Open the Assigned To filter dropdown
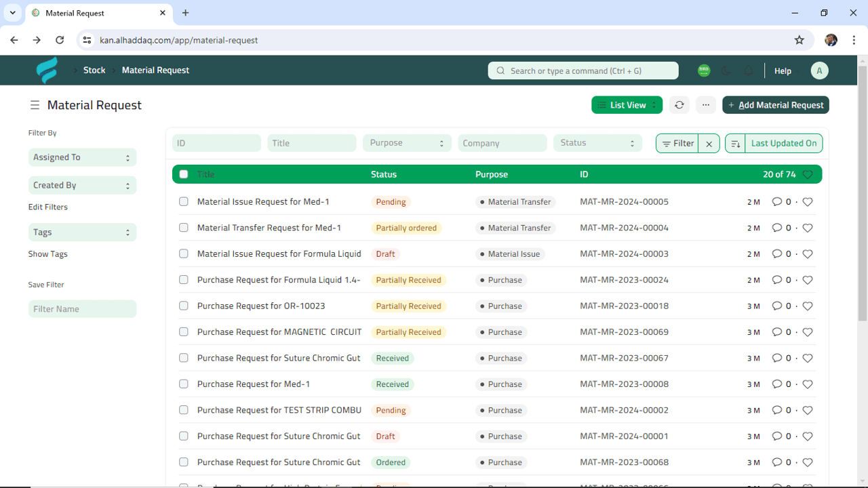 pos(82,157)
